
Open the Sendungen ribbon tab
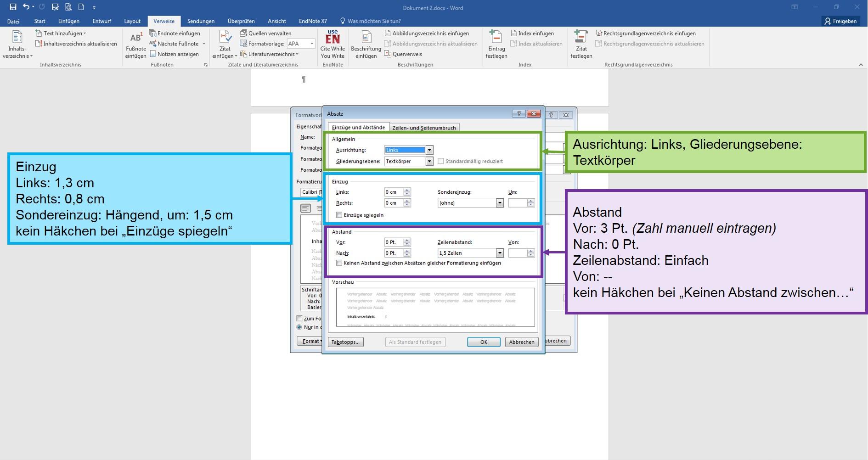tap(201, 21)
